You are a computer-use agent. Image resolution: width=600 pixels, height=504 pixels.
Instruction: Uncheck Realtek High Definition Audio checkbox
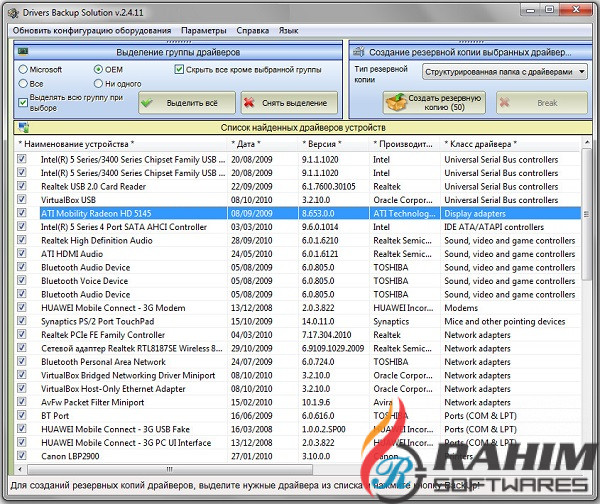[22, 240]
